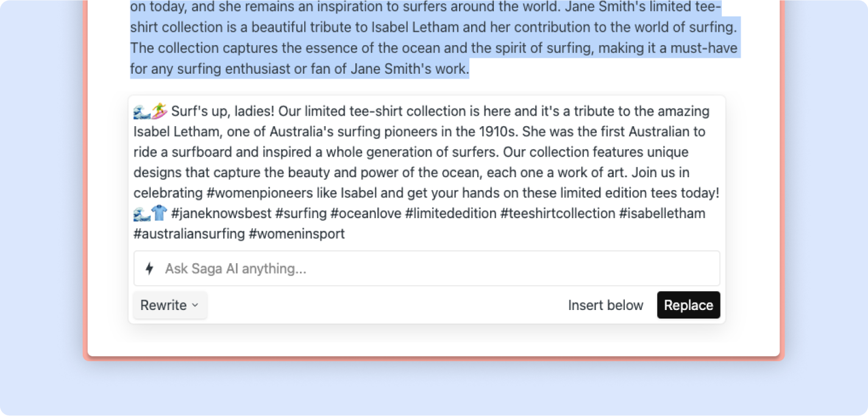Click the wave and t-shirt emoji
Viewport: 868px width, 416px height.
[x=150, y=213]
